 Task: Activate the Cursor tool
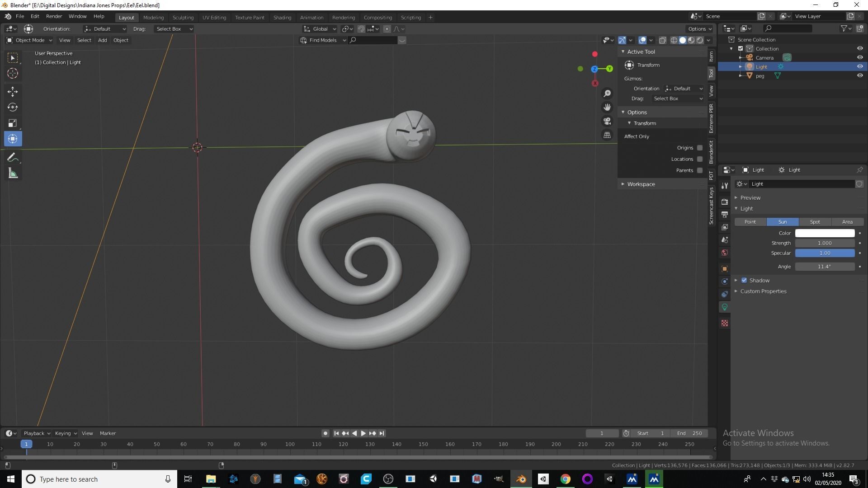(x=13, y=73)
